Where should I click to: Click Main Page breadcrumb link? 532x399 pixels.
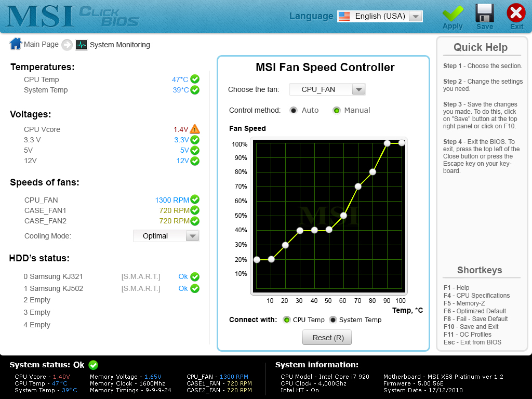point(41,44)
